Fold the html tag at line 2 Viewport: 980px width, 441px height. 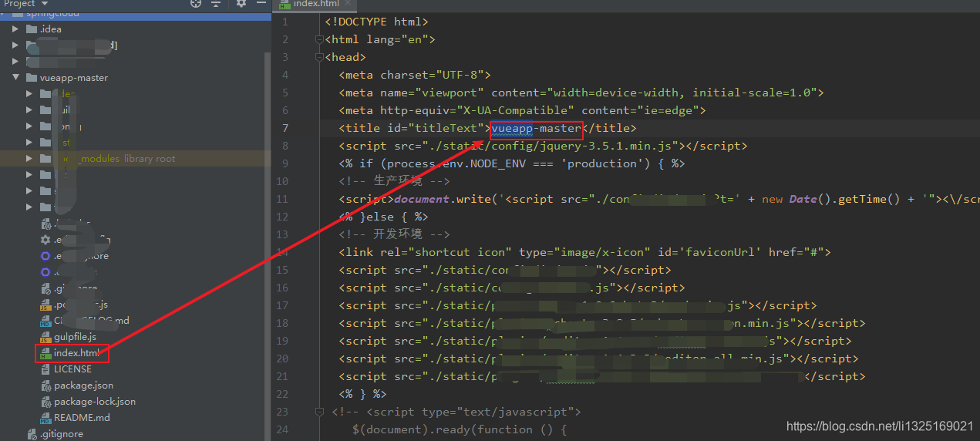pyautogui.click(x=319, y=39)
